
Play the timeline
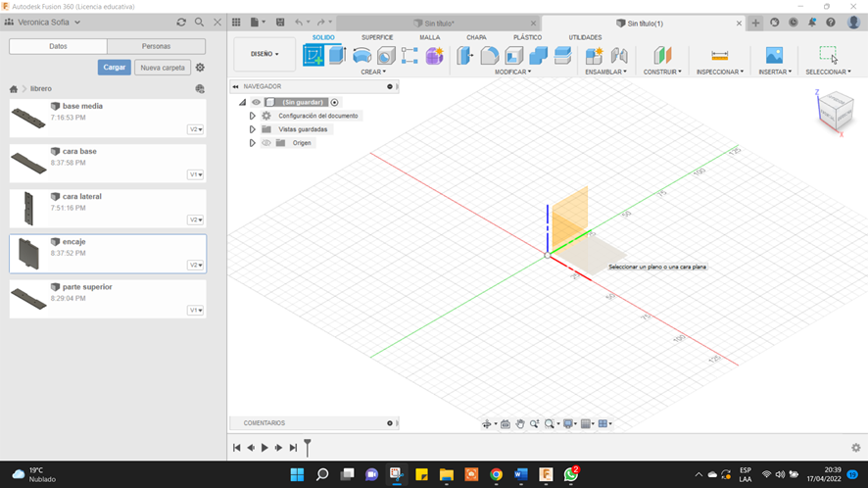click(x=265, y=448)
